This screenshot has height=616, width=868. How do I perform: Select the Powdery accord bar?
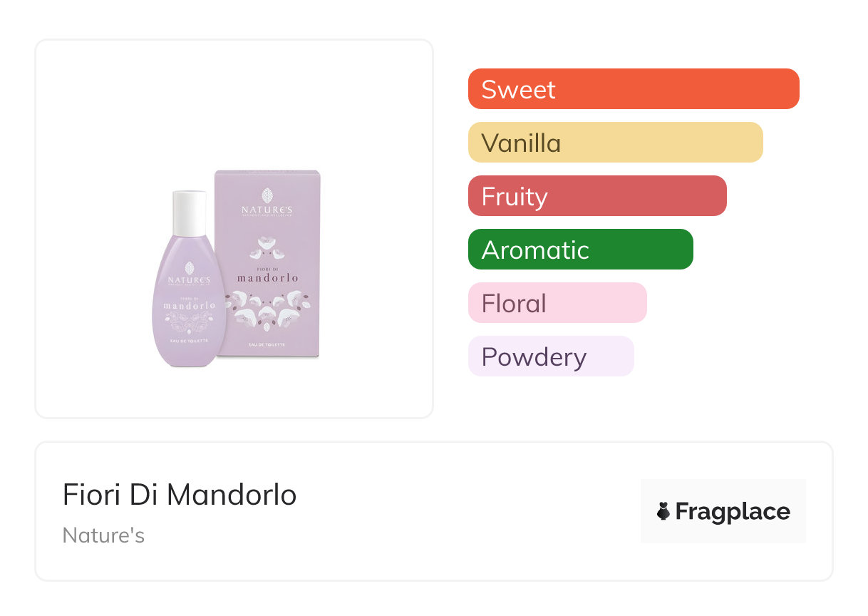[550, 356]
